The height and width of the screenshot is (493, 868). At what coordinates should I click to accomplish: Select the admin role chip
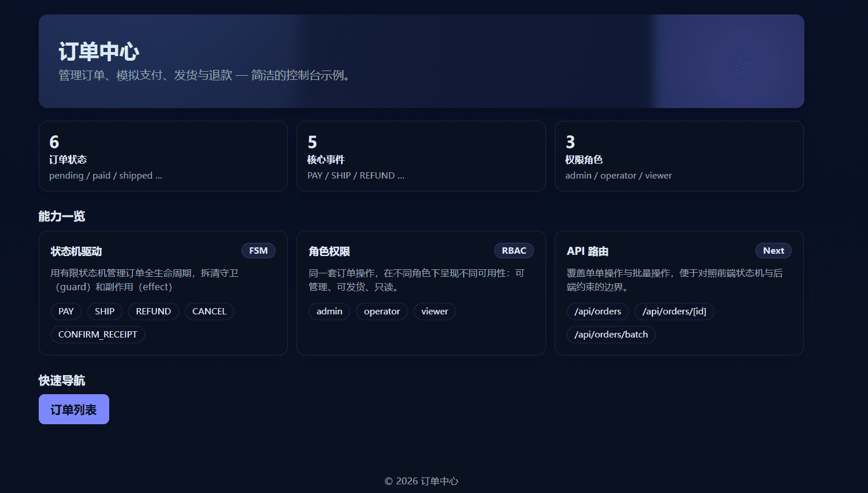pyautogui.click(x=329, y=312)
